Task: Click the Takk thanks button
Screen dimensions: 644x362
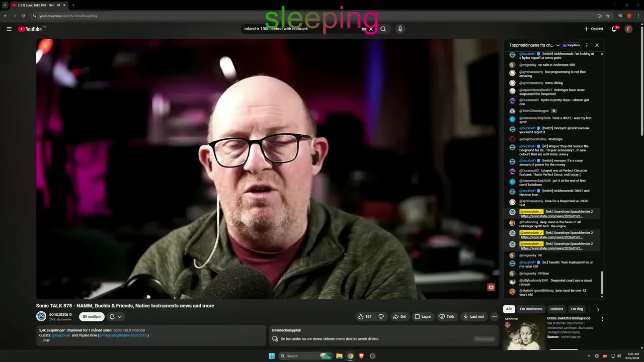Action: click(x=447, y=317)
